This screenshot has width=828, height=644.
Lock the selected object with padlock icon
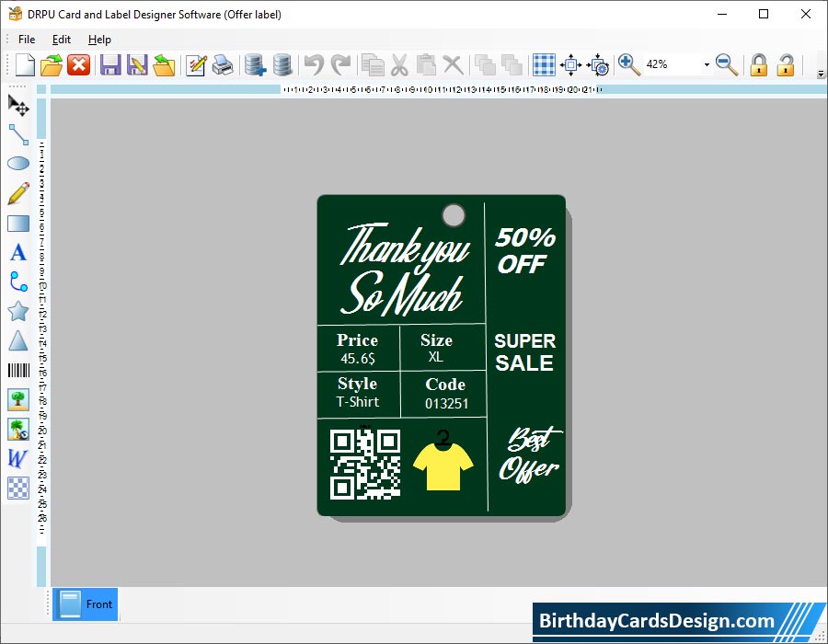(759, 65)
